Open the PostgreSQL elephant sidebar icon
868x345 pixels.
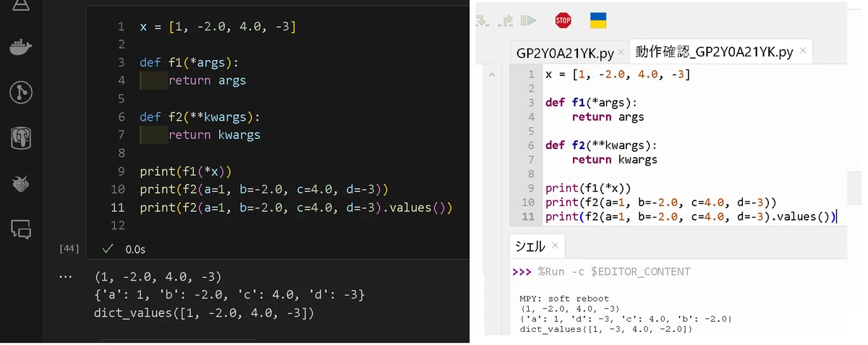pyautogui.click(x=20, y=137)
